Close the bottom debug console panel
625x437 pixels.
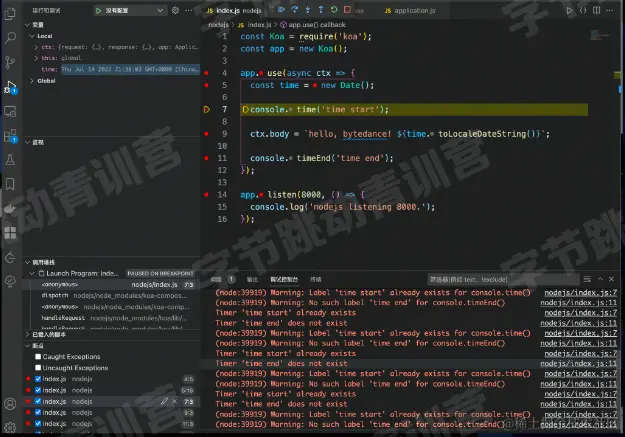[611, 279]
